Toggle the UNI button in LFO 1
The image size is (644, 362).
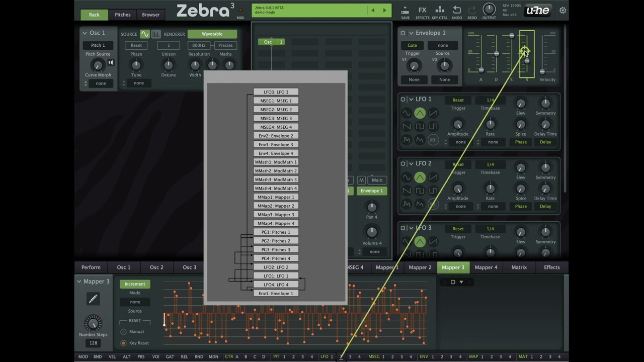[x=433, y=139]
